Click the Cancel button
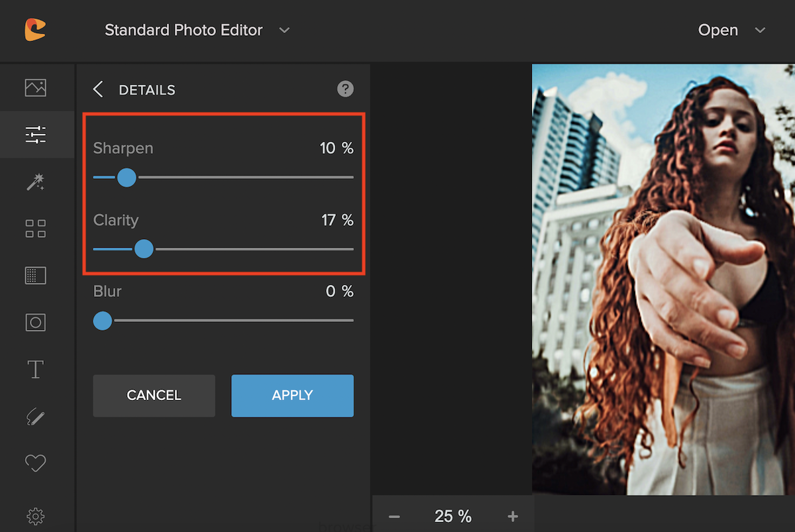The width and height of the screenshot is (795, 532). click(154, 396)
